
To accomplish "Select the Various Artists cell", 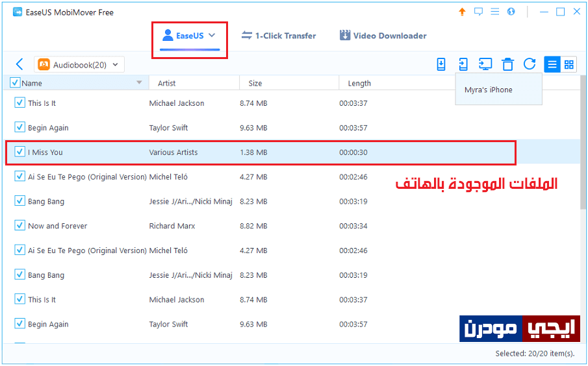I will pyautogui.click(x=173, y=152).
